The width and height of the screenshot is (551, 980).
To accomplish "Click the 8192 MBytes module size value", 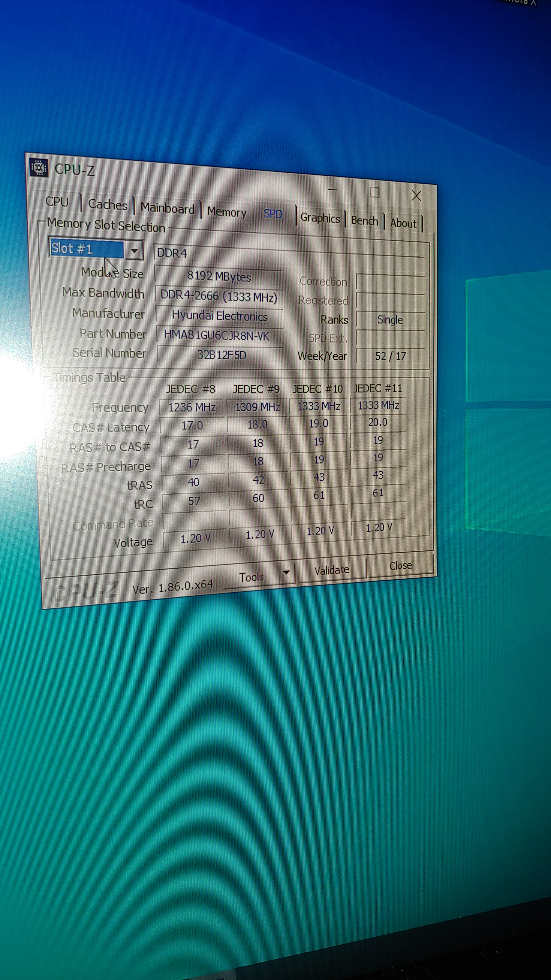I will (219, 276).
